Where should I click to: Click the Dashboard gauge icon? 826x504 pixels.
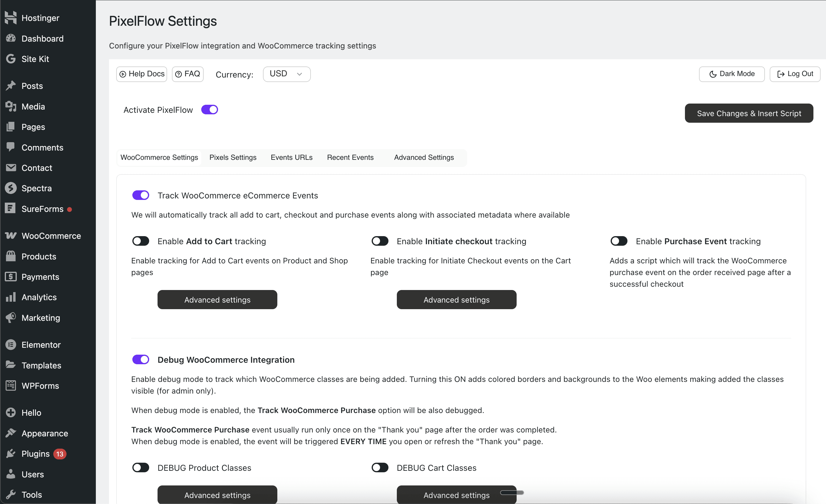[11, 38]
